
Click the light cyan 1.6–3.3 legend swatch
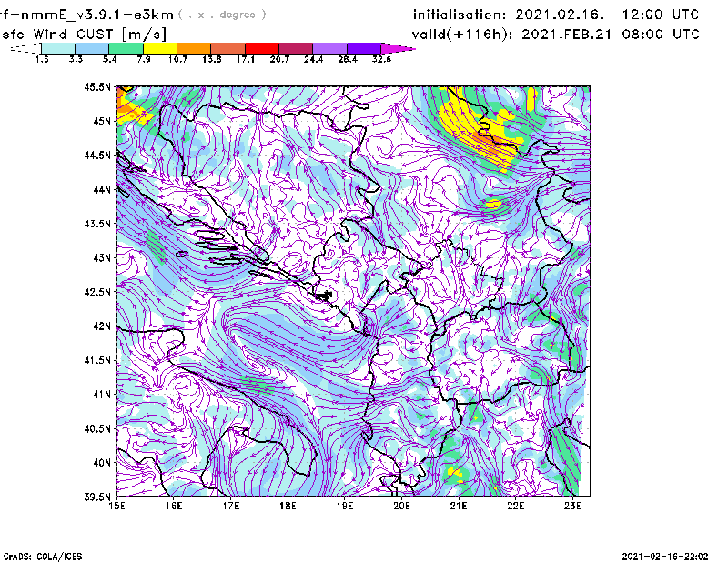pos(58,48)
